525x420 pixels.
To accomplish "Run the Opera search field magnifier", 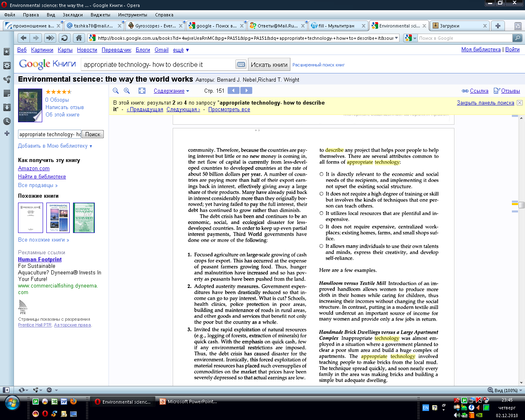I will click(518, 38).
